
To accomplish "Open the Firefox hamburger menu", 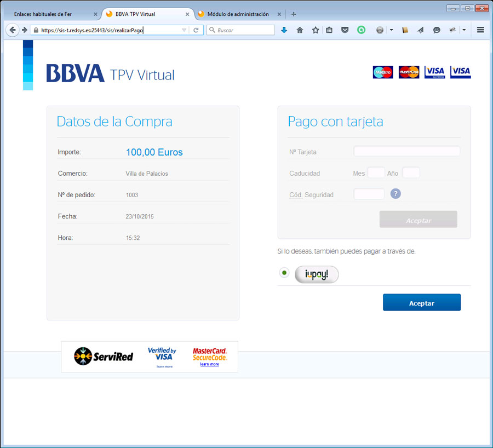I will tap(480, 30).
